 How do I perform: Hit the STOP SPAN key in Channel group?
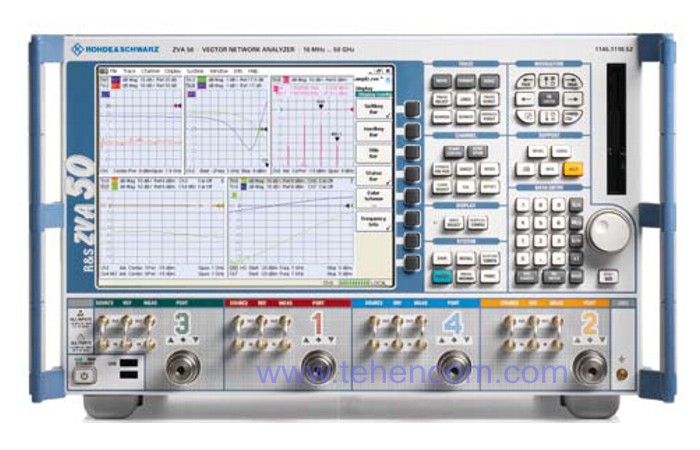click(x=477, y=152)
